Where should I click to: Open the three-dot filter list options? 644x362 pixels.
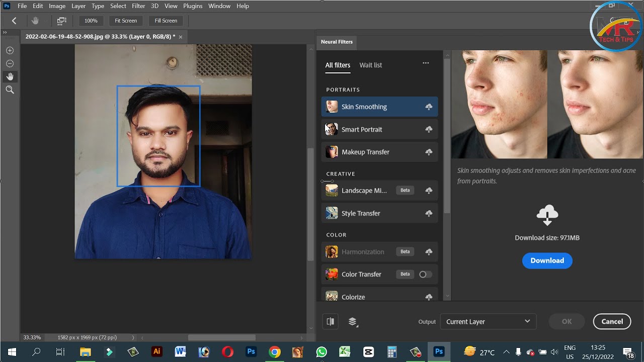point(426,63)
